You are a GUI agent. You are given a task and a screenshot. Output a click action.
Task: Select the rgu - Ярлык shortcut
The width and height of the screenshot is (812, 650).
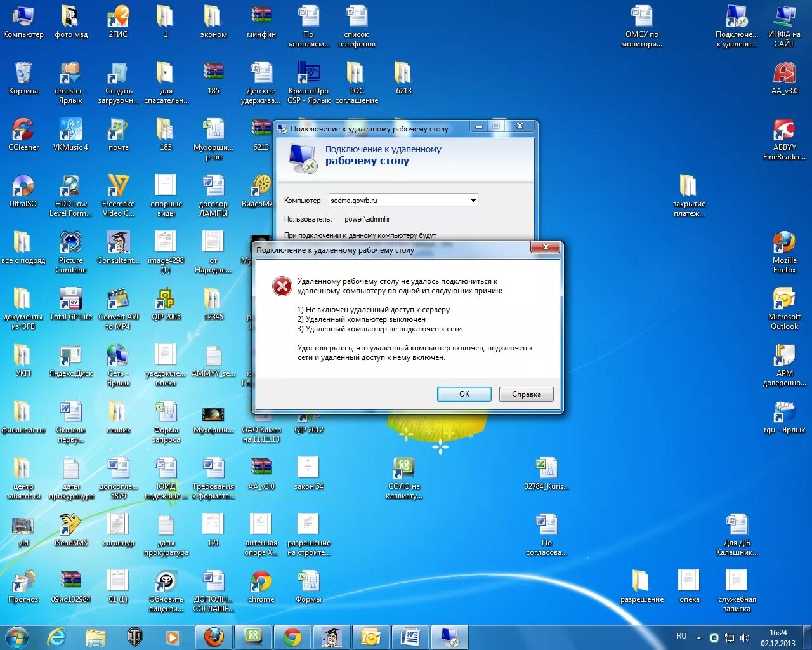coord(784,417)
